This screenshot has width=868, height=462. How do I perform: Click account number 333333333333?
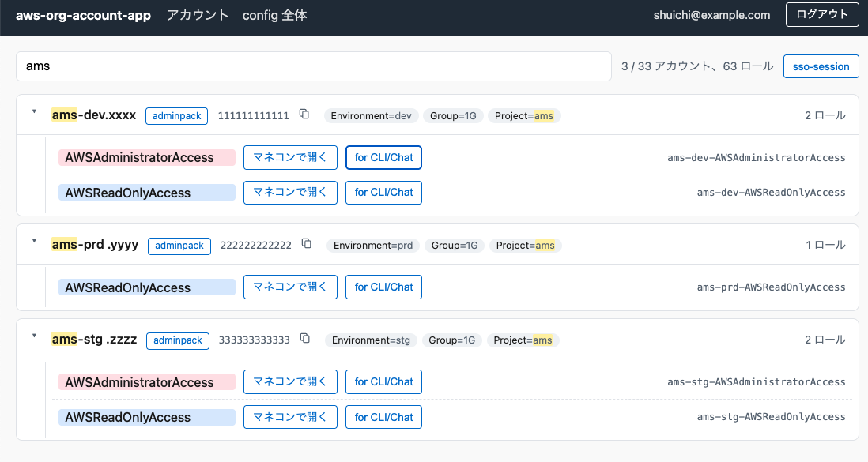click(x=254, y=340)
